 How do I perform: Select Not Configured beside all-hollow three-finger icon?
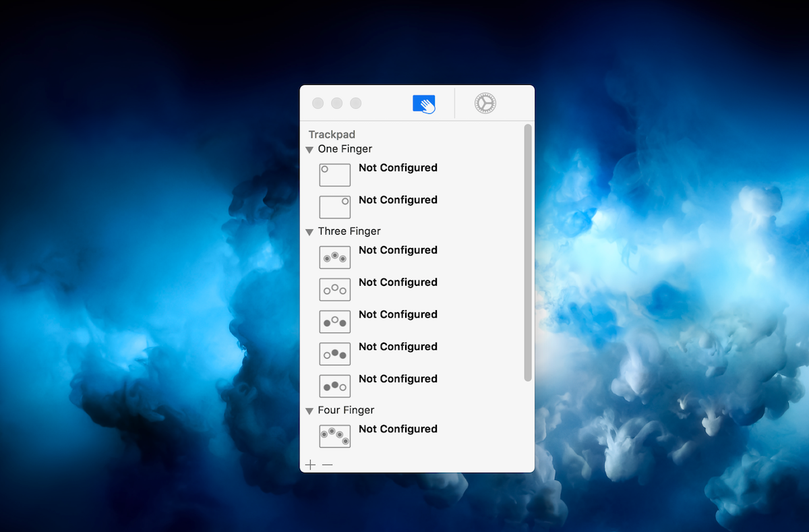[x=398, y=283]
